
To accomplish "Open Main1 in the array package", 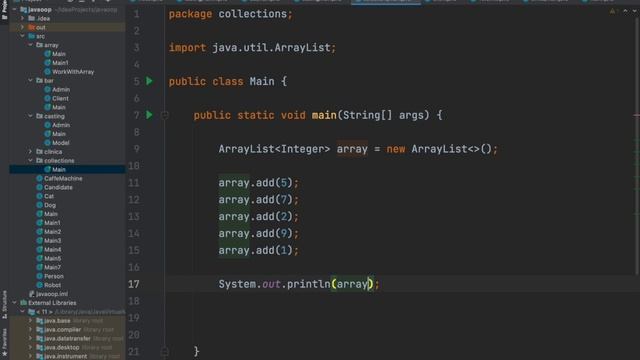I will (60, 63).
